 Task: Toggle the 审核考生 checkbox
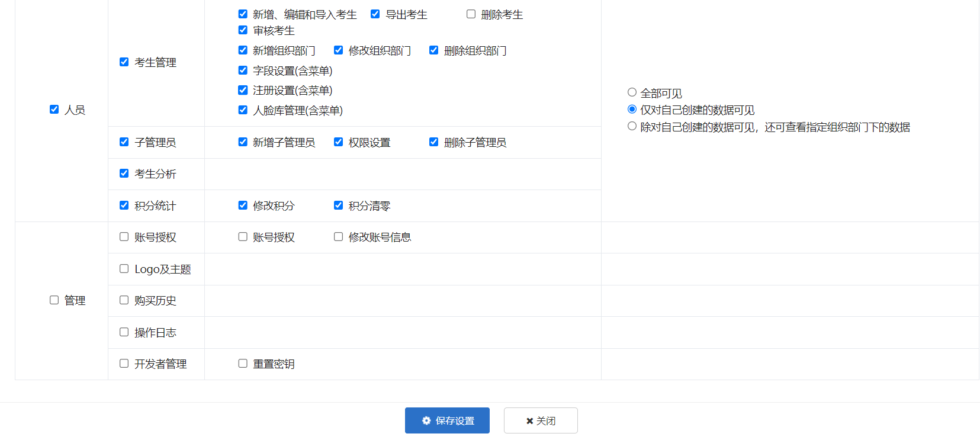(x=243, y=30)
